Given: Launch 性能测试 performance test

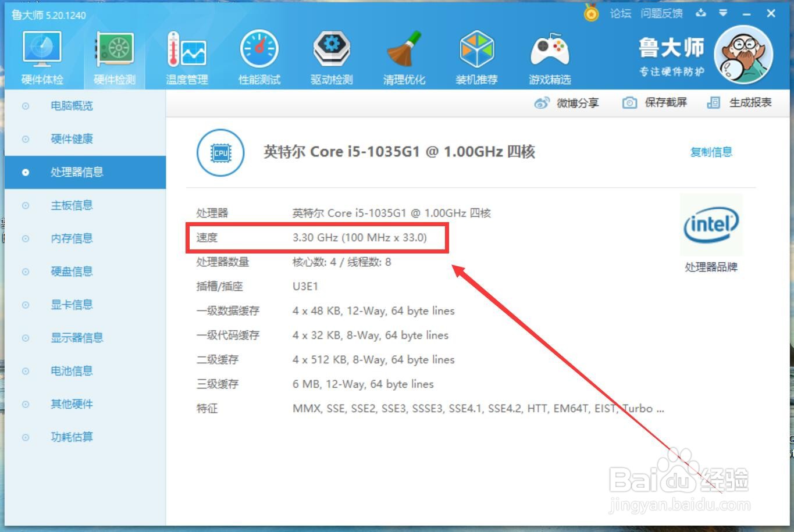Looking at the screenshot, I should pyautogui.click(x=259, y=58).
